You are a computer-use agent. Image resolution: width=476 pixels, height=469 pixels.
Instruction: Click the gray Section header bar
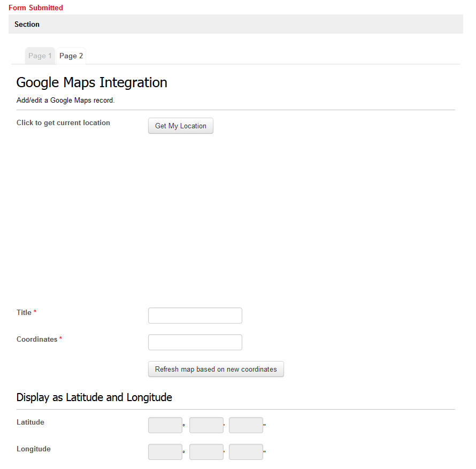pyautogui.click(x=235, y=24)
